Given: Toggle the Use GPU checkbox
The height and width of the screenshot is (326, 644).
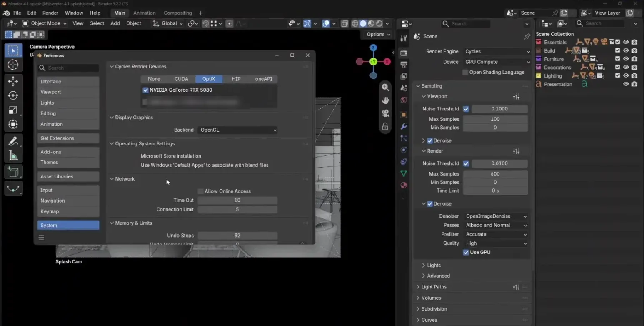Looking at the screenshot, I should coord(466,253).
